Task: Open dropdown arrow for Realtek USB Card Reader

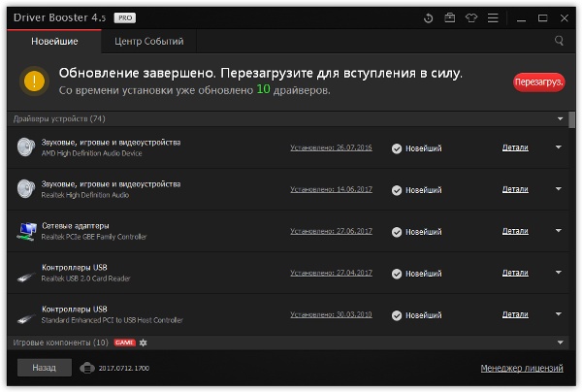Action: pos(559,272)
